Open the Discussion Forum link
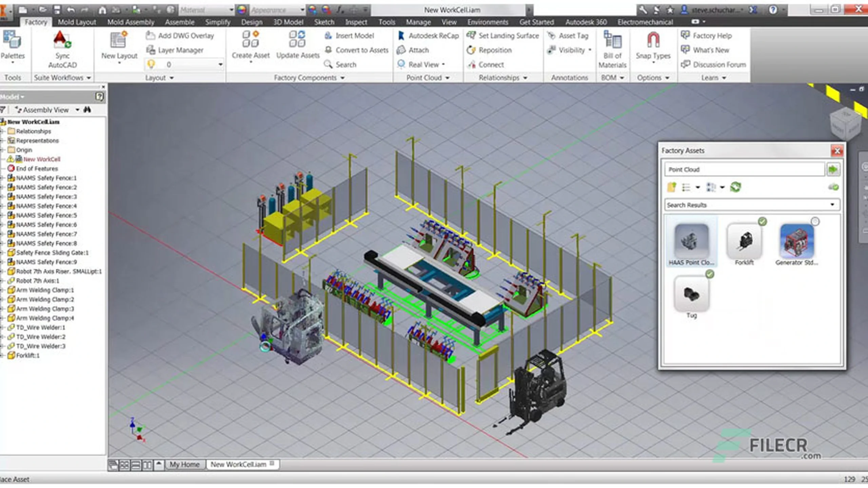 coord(714,64)
